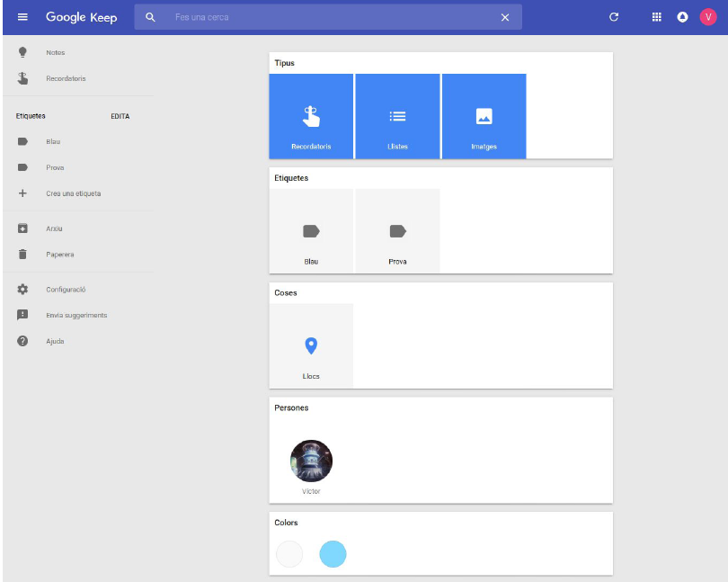This screenshot has width=728, height=582.
Task: Filter by light blue color swatch
Action: click(x=333, y=554)
